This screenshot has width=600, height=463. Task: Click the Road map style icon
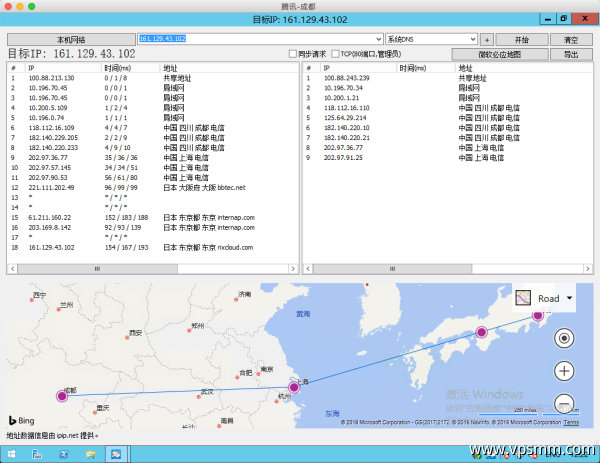tap(523, 298)
